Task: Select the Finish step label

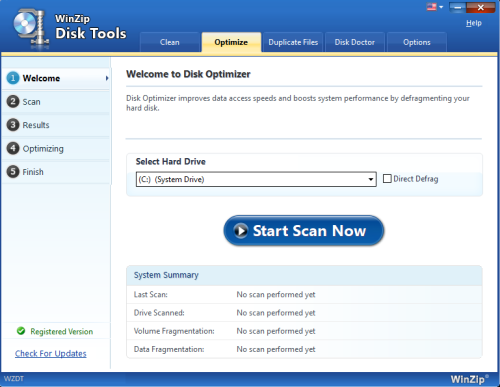Action: coord(33,172)
